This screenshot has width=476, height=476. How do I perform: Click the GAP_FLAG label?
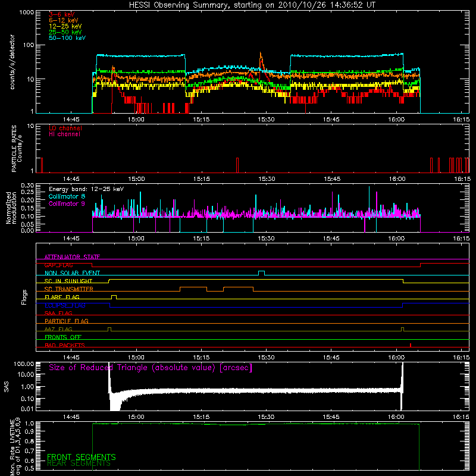click(58, 265)
